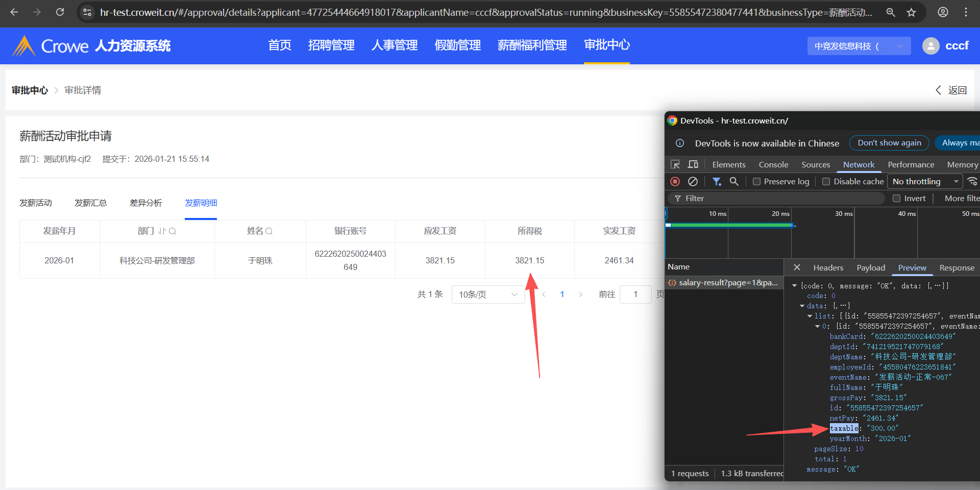The height and width of the screenshot is (490, 980).
Task: Click the Don't show again button
Action: (x=889, y=143)
